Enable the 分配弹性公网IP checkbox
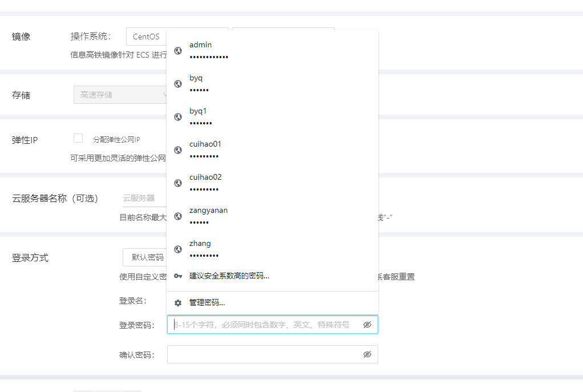Viewport: 583px width, 392px height. pos(78,138)
